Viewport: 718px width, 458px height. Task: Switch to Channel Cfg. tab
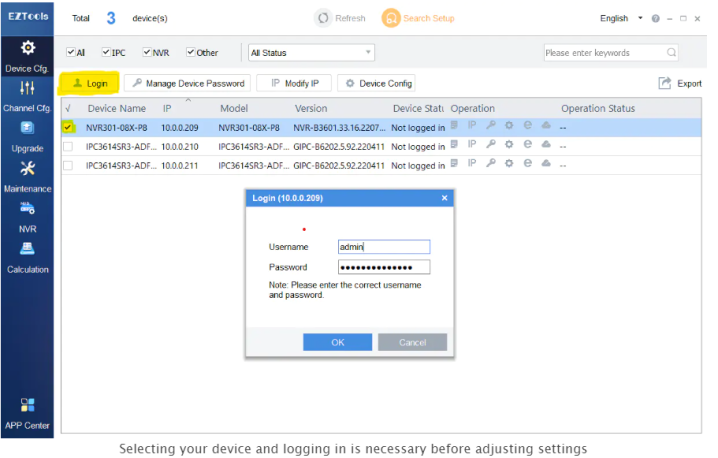pos(27,95)
